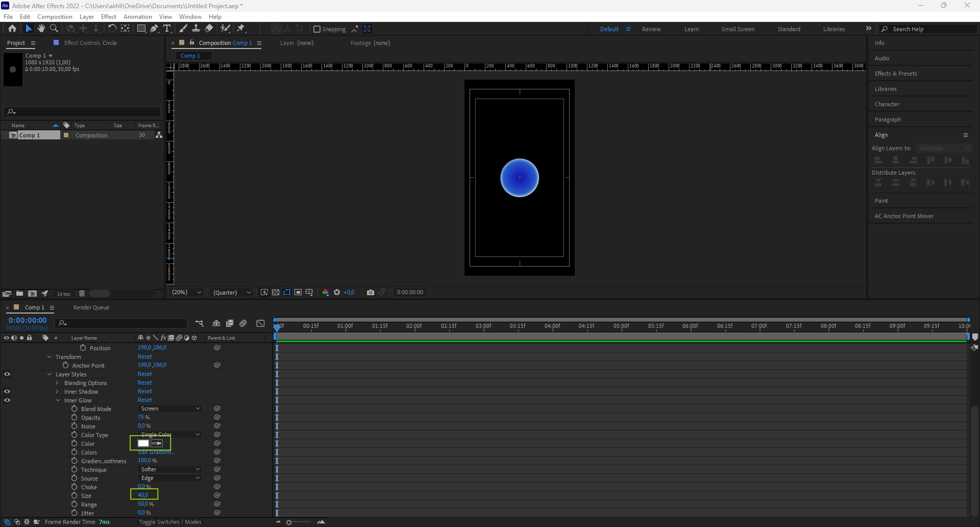The height and width of the screenshot is (527, 980).
Task: Select the Roto Brush tool
Action: [x=225, y=29]
